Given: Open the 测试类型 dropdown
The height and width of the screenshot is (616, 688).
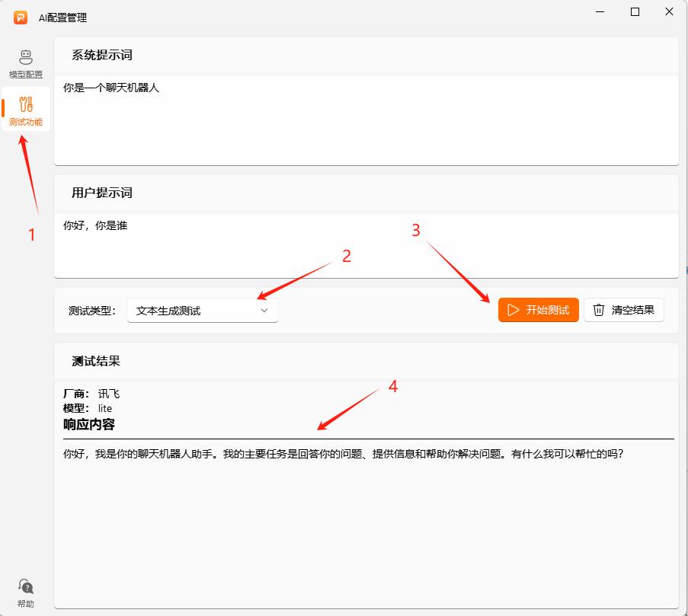Looking at the screenshot, I should click(202, 310).
